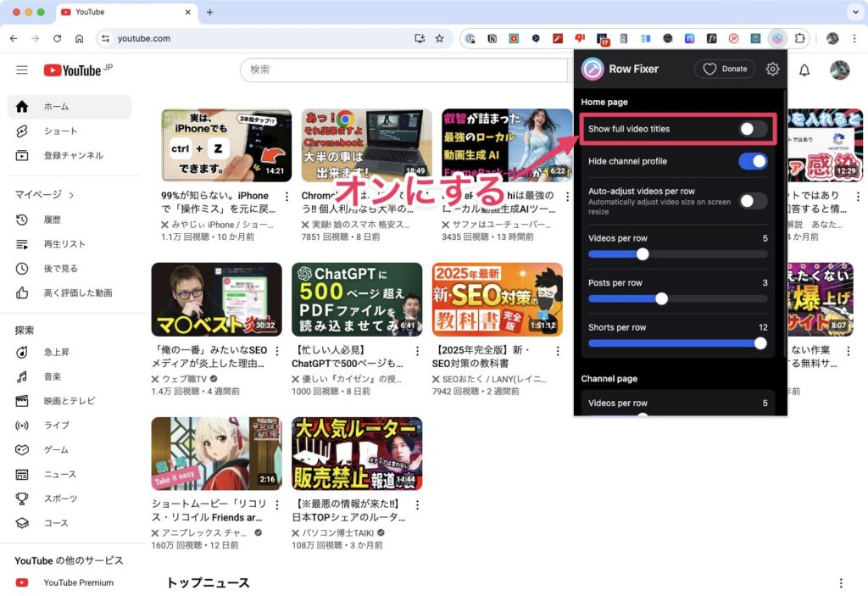Image resolution: width=868 pixels, height=596 pixels.
Task: Open 高く評価した動画 in sidebar
Action: 70,292
